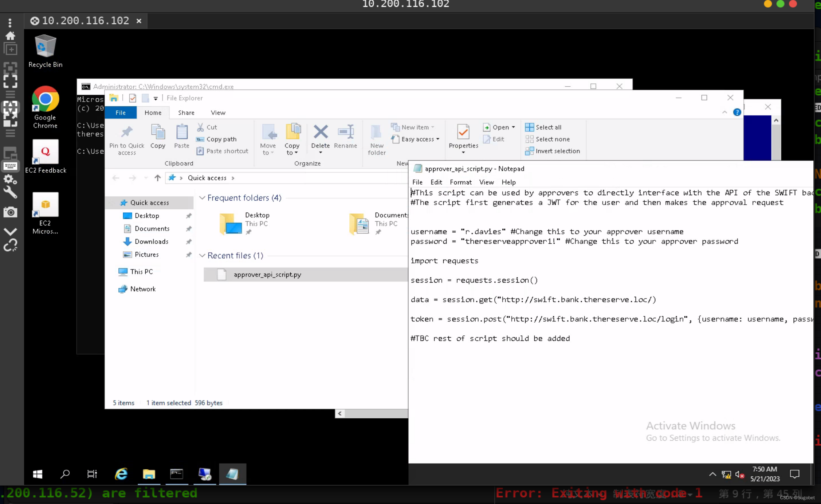Select Desktop in Quick access tree
Image resolution: width=821 pixels, height=504 pixels.
click(x=147, y=216)
